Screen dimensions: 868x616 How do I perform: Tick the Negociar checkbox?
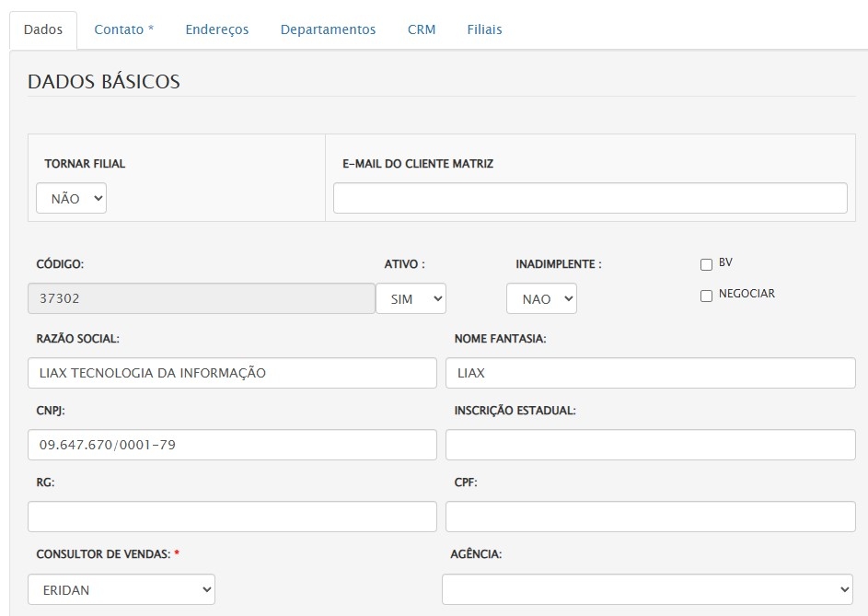[707, 296]
